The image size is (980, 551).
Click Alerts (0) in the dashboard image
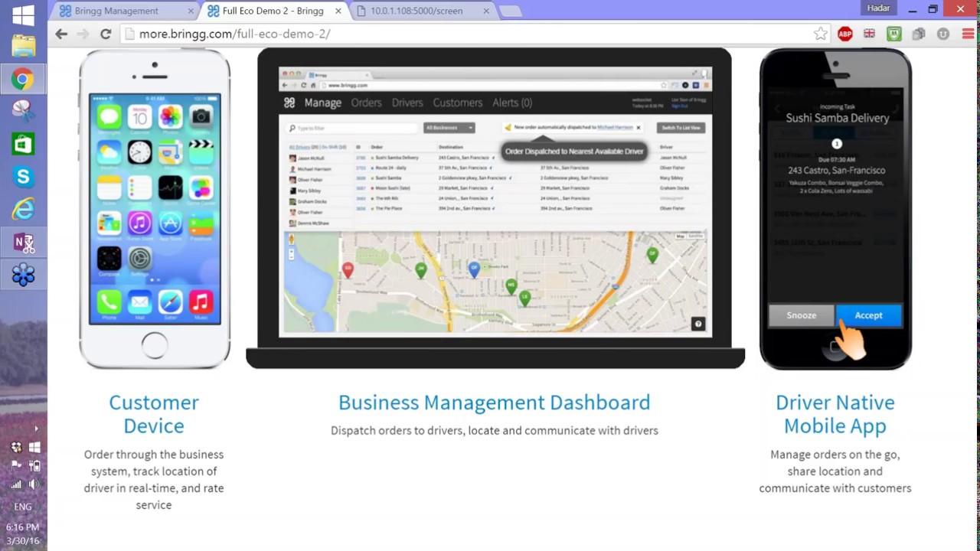pos(512,103)
